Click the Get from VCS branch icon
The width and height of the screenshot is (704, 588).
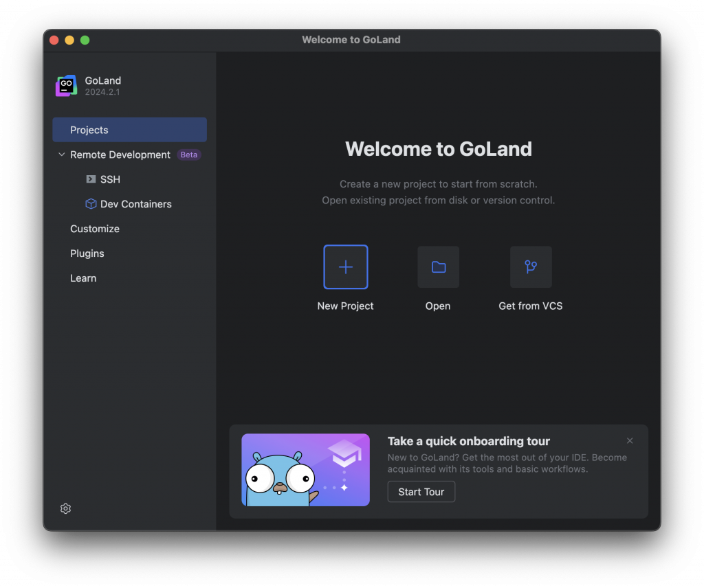tap(531, 267)
